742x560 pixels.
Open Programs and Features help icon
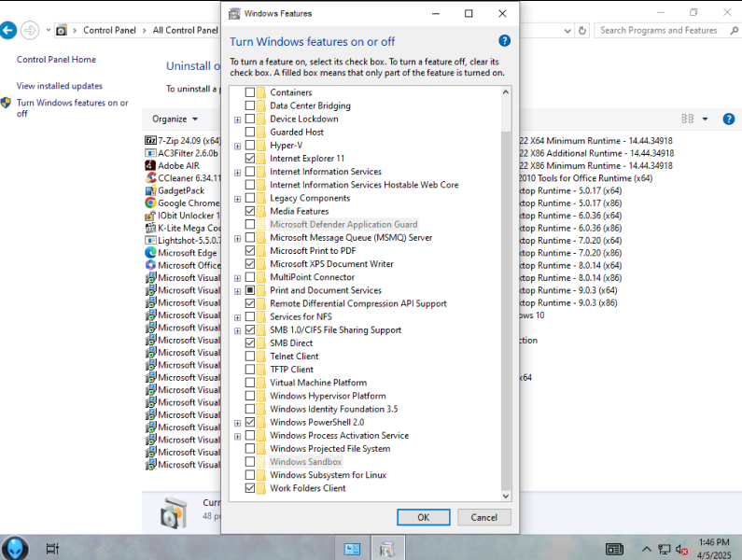[x=729, y=119]
